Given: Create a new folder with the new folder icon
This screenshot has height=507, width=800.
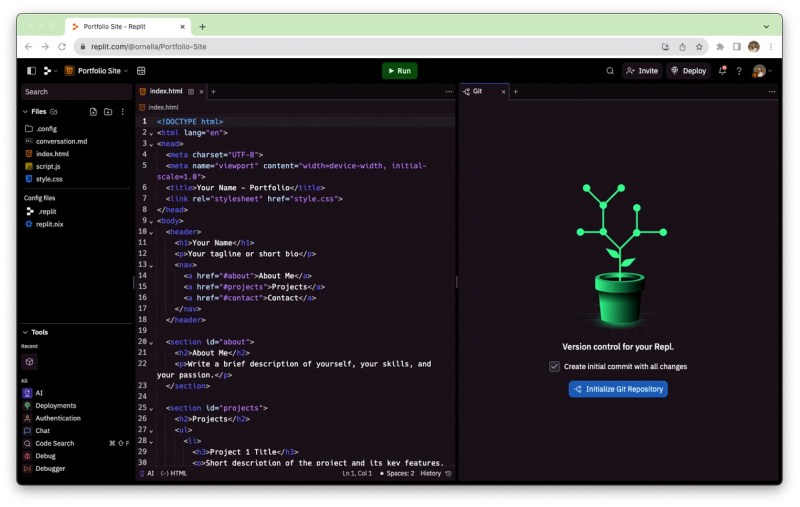Looking at the screenshot, I should pyautogui.click(x=108, y=112).
